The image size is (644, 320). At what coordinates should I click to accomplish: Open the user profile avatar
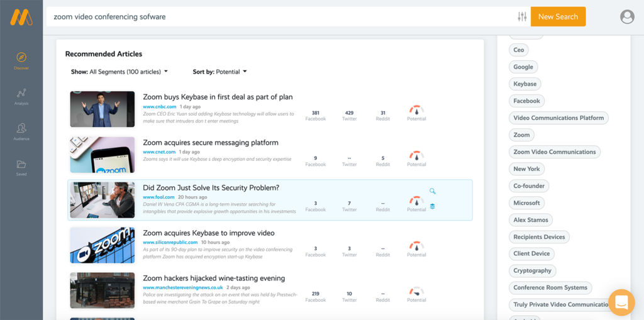click(x=627, y=17)
